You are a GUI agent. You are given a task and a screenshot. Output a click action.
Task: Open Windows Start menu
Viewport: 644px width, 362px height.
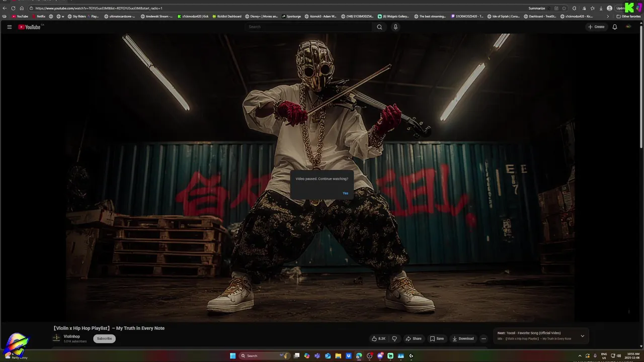pos(232,356)
